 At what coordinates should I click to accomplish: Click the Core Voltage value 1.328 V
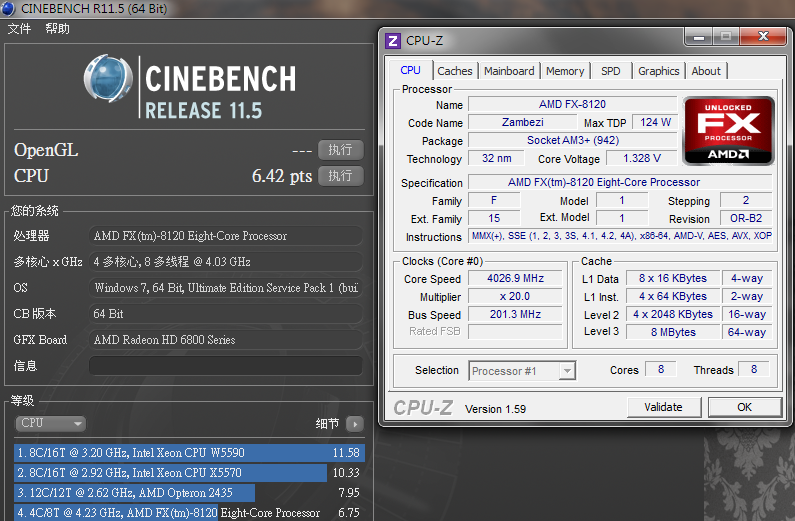[641, 158]
